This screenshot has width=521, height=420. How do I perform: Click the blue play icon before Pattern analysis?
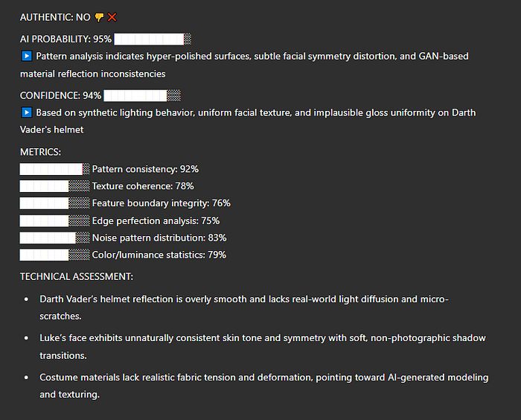pos(27,56)
